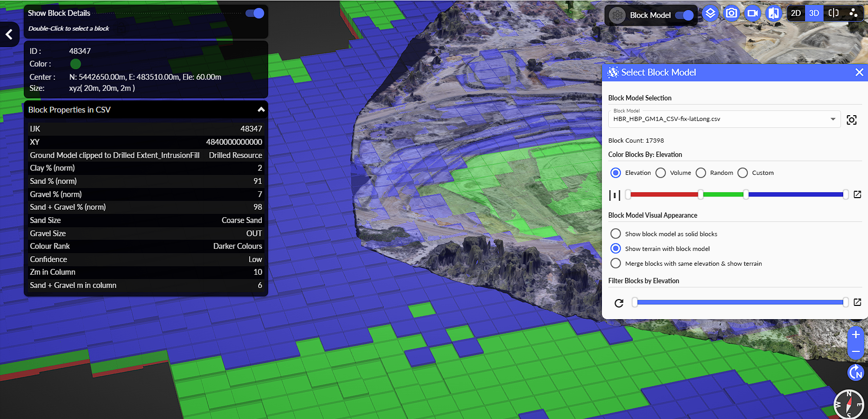Select the IJK property row
Screen dimensions: 868x419
146,129
